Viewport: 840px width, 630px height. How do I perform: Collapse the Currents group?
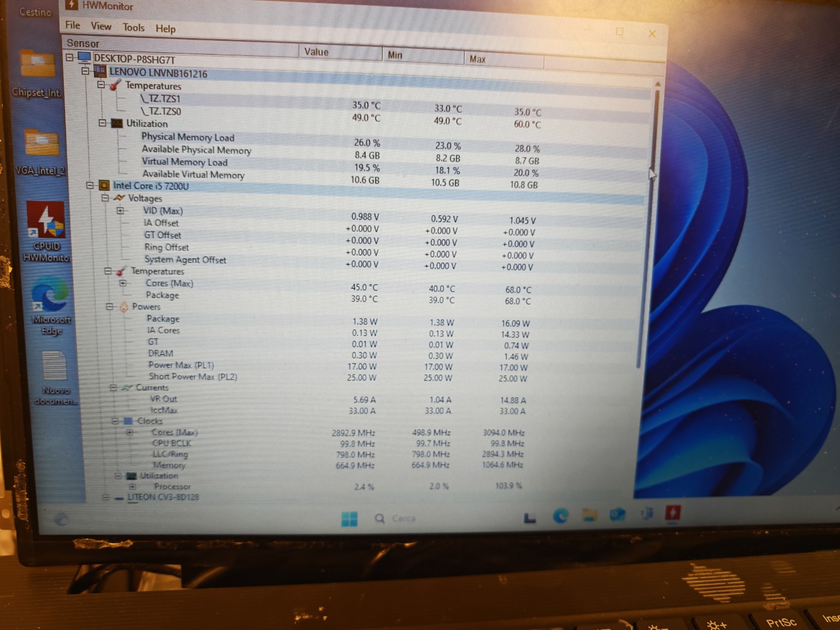click(x=113, y=387)
